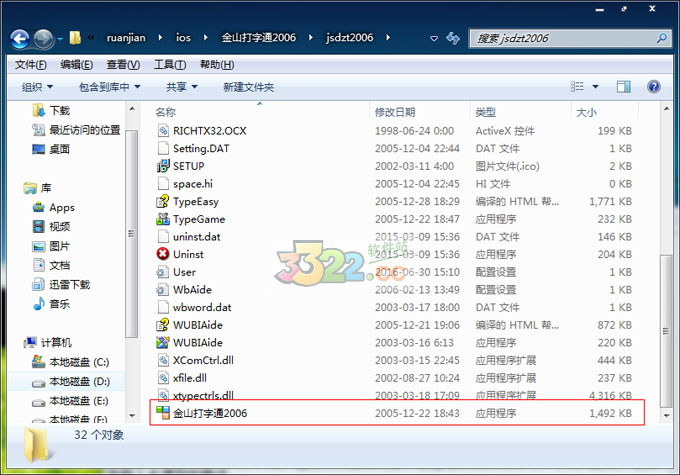Expand the arrow after jsdzt2006 breadcrumb
Screen dimensions: 680x475
pos(388,38)
